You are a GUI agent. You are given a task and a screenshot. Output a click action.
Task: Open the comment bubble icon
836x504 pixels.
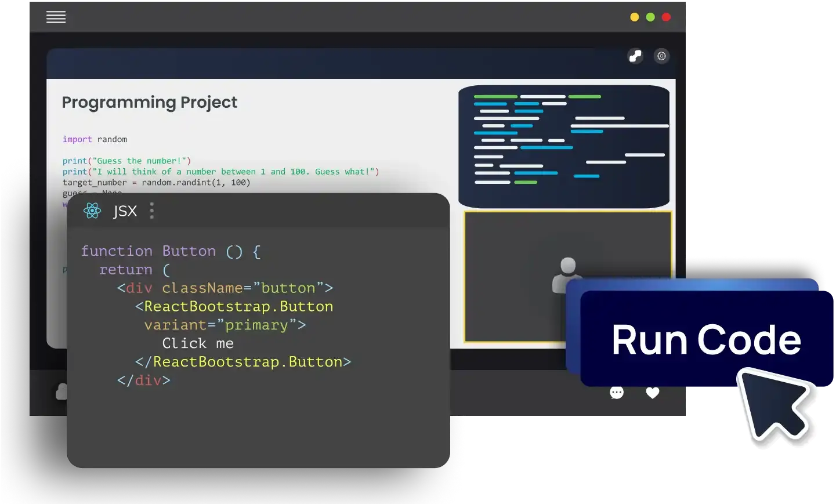click(x=616, y=393)
